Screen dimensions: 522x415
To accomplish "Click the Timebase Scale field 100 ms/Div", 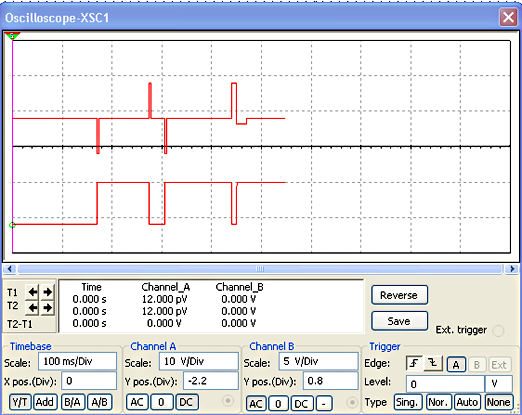I will click(77, 361).
